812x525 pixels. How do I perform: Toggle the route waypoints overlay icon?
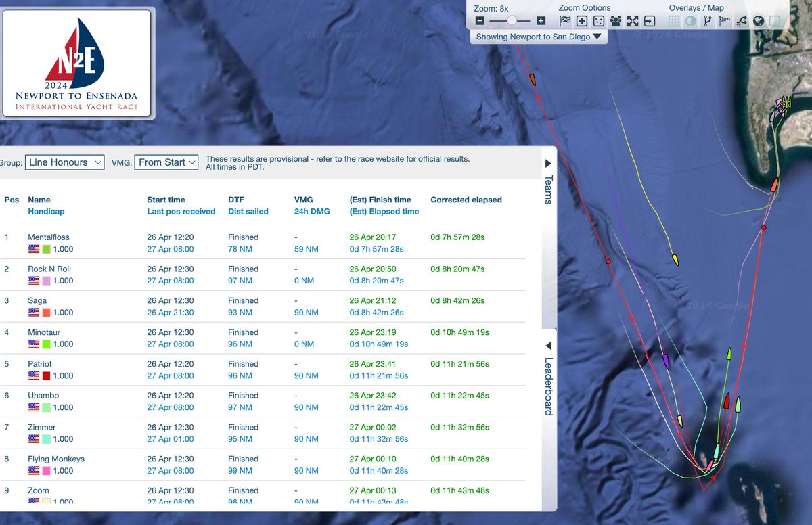pyautogui.click(x=742, y=21)
